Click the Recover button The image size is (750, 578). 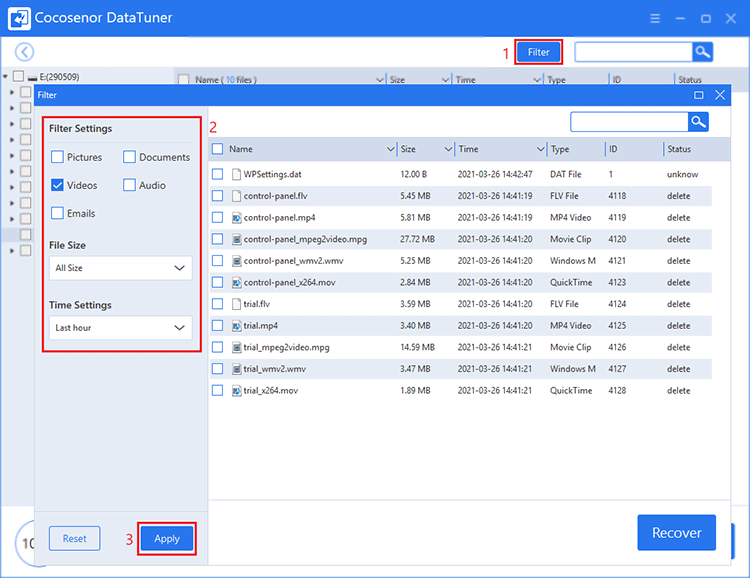[x=676, y=533]
